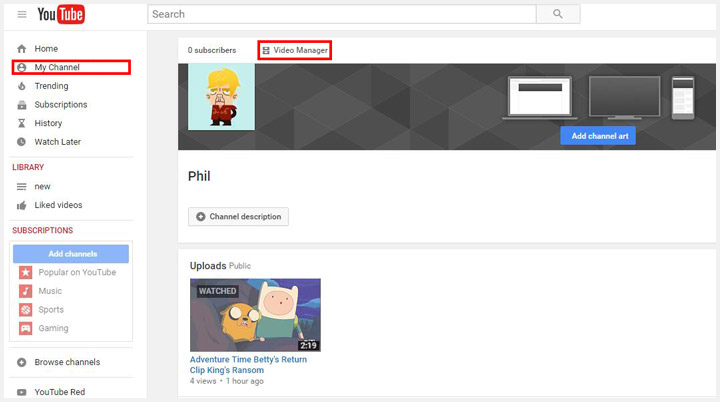This screenshot has height=402, width=720.
Task: Open YouTube Red link
Action: 60,392
